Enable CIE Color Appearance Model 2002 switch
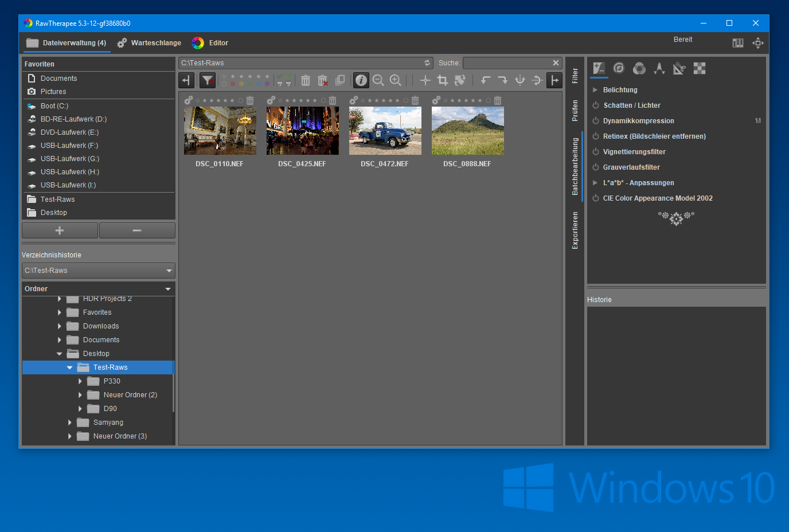The width and height of the screenshot is (789, 532). [x=596, y=198]
